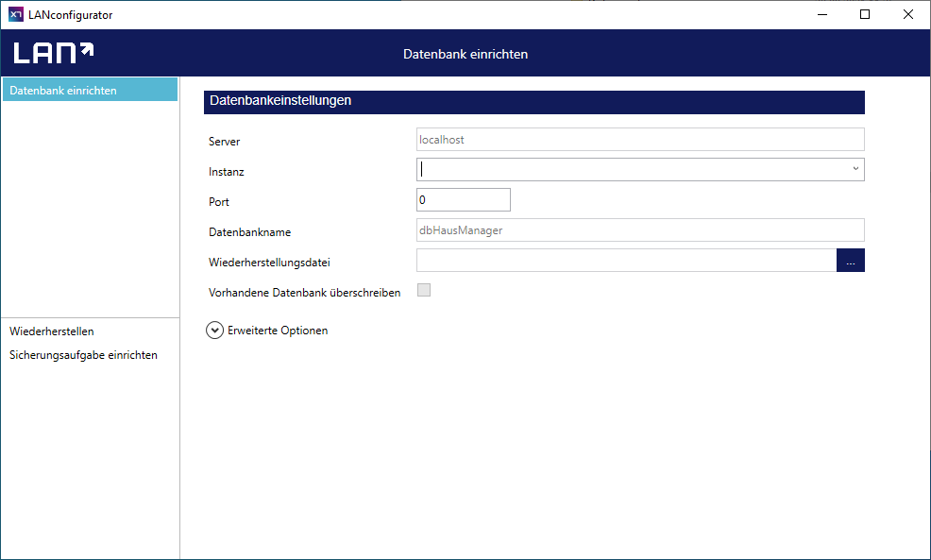
Task: Click the LANconfigurator app icon in title bar
Action: point(16,14)
